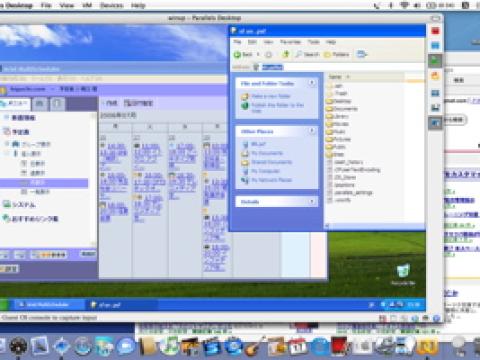
Task: Click Wi-Fi icon in Mac menu bar
Action: [404, 5]
